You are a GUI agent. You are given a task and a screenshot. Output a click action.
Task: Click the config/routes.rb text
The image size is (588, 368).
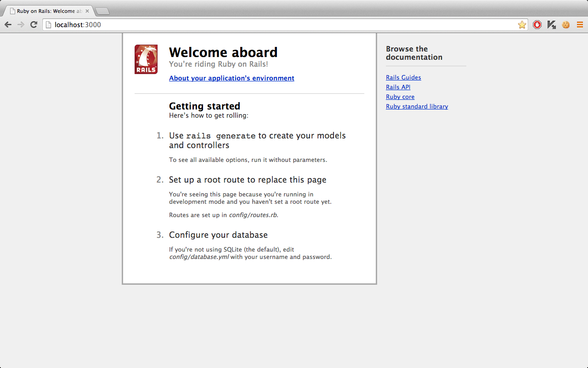pos(254,215)
